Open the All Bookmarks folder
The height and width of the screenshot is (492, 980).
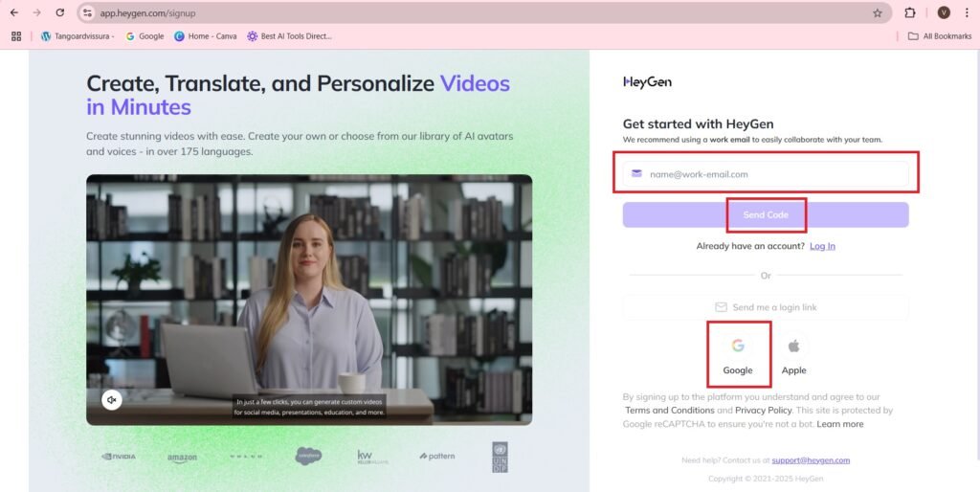tap(940, 36)
